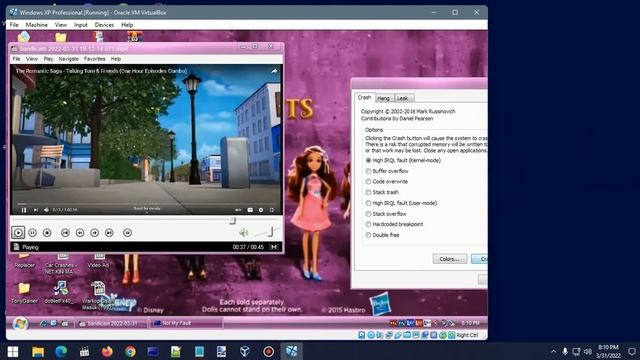Toggle subtitles in embedded video
640x360 pixels.
250,210
